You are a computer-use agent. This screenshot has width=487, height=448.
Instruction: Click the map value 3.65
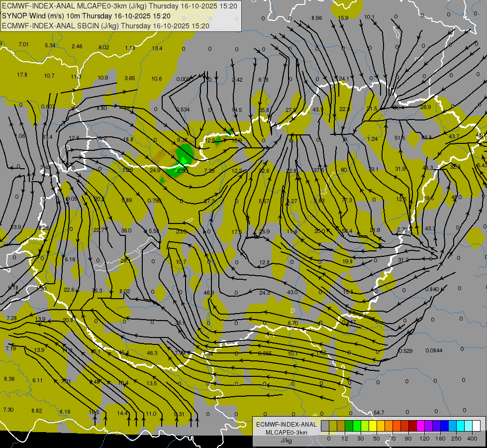click(130, 78)
